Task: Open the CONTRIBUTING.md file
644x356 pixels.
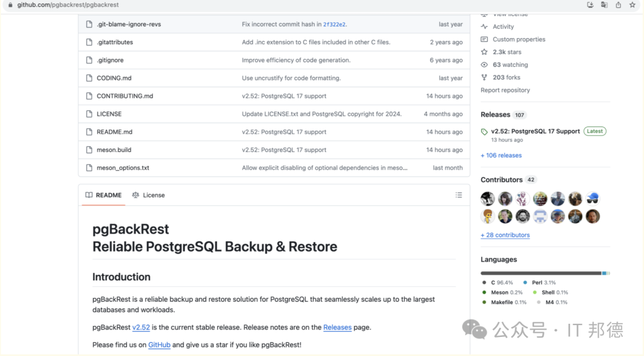Action: pyautogui.click(x=125, y=95)
